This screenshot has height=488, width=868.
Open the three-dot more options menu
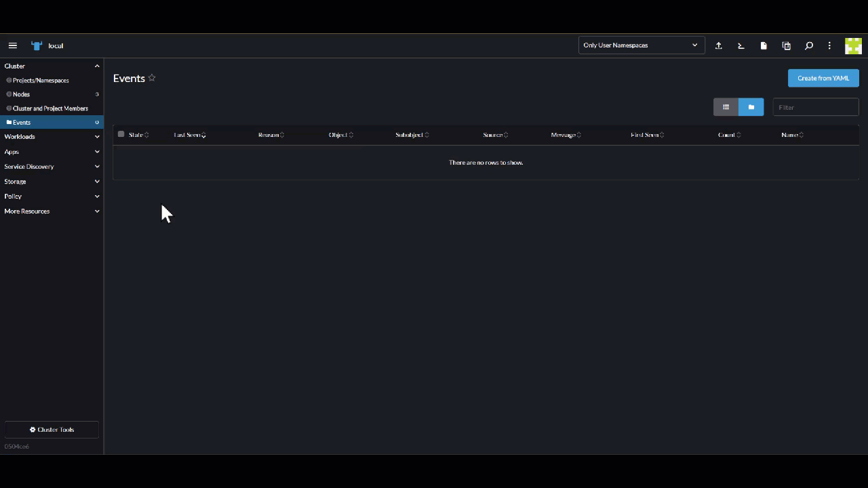[829, 45]
